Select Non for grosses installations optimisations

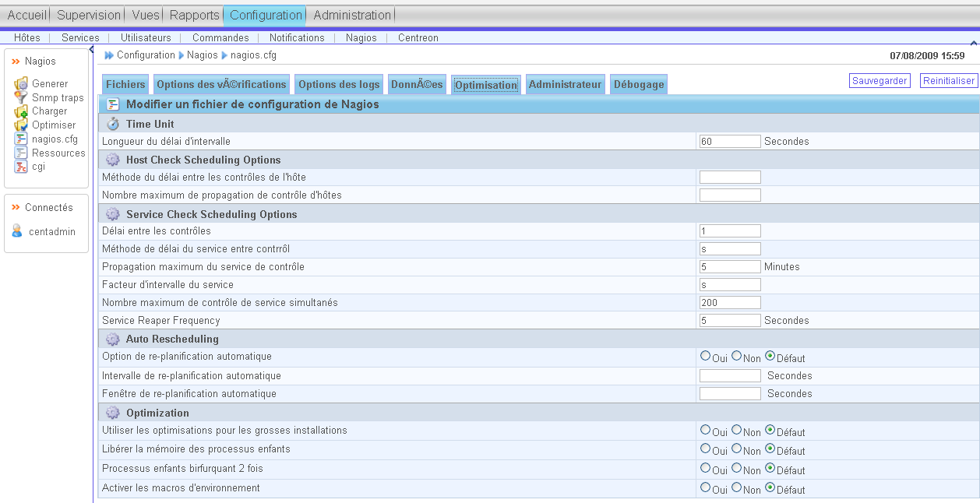pos(736,430)
